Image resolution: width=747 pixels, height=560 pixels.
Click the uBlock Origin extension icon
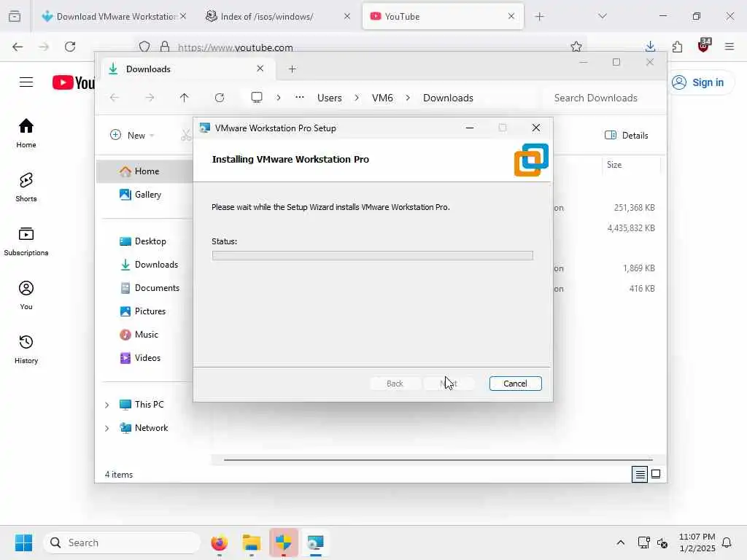pos(704,46)
